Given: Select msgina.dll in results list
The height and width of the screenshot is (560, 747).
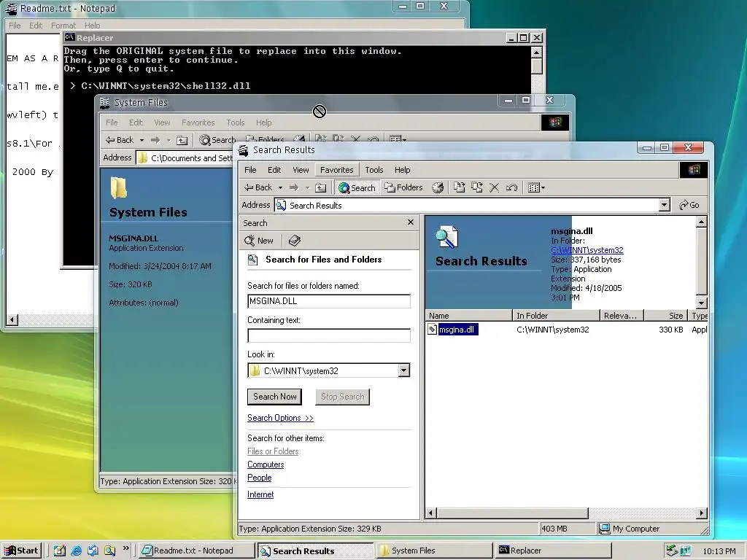Looking at the screenshot, I should pos(457,330).
